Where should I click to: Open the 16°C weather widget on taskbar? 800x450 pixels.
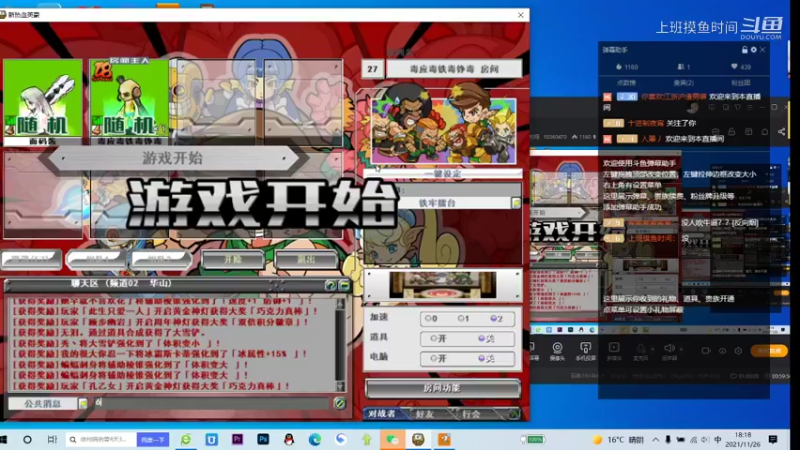point(618,439)
